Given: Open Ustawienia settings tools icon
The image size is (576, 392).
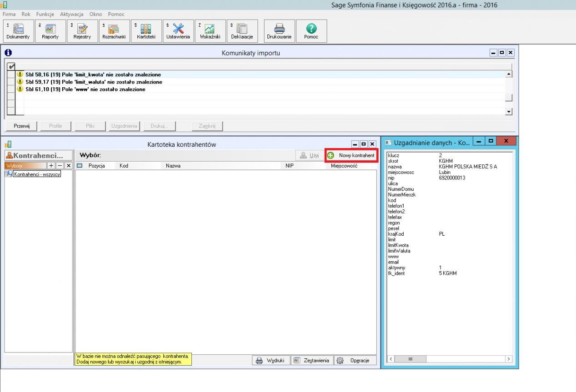Looking at the screenshot, I should [178, 31].
